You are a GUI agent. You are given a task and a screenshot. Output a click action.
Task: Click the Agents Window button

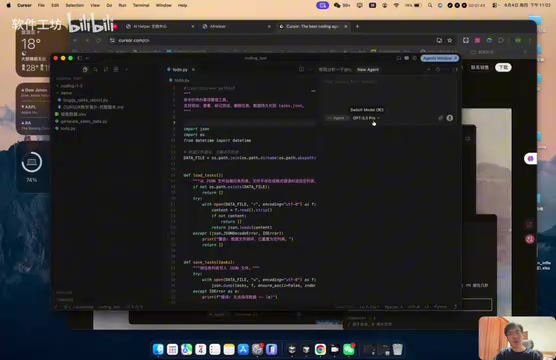point(439,58)
